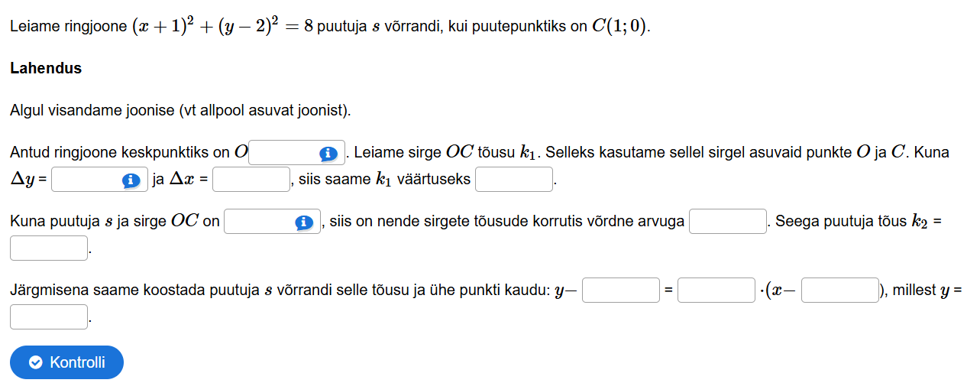This screenshot has height=383, width=980.
Task: Click the 'Lahendus' heading text
Action: coord(46,68)
